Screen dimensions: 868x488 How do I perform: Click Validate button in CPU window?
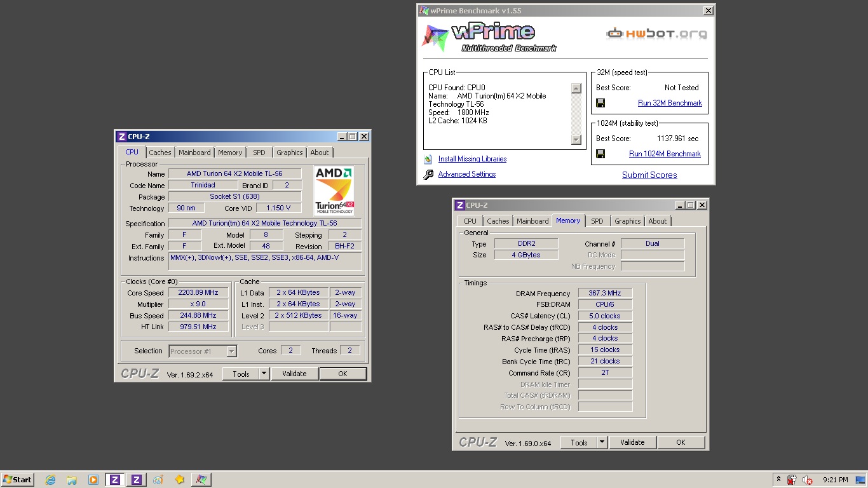pos(294,374)
